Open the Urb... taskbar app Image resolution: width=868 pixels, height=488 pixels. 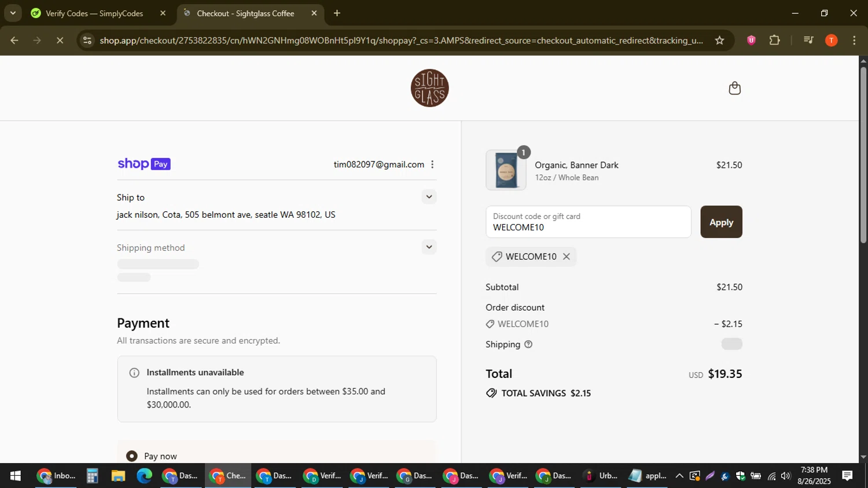[601, 476]
